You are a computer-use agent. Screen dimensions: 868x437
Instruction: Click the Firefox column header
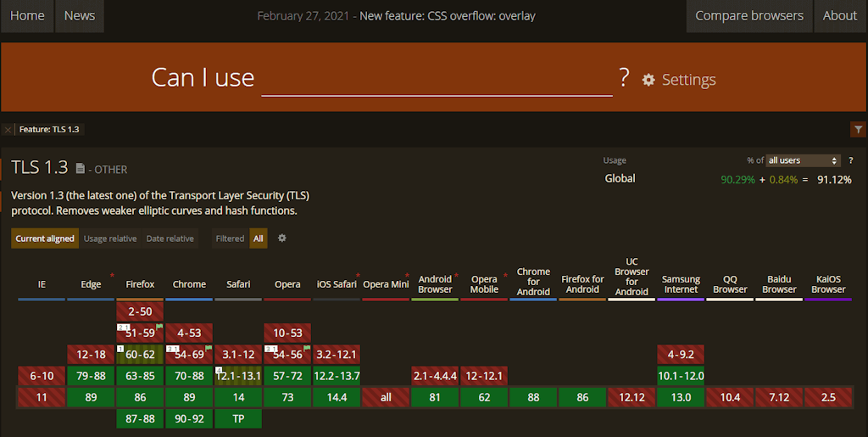(140, 284)
